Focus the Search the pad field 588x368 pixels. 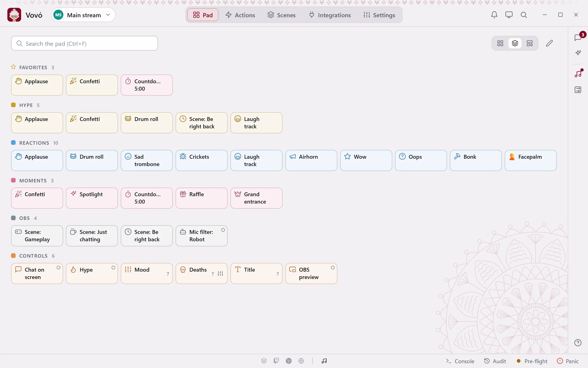85,43
